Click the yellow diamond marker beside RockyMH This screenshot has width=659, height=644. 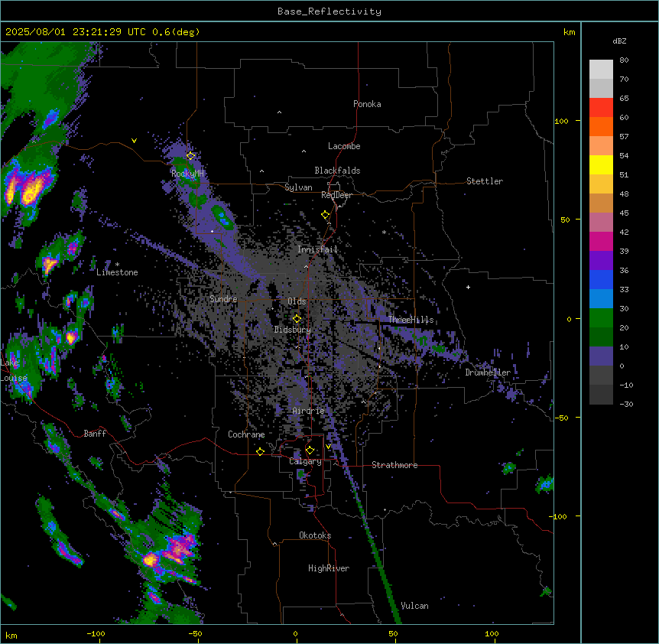click(191, 156)
